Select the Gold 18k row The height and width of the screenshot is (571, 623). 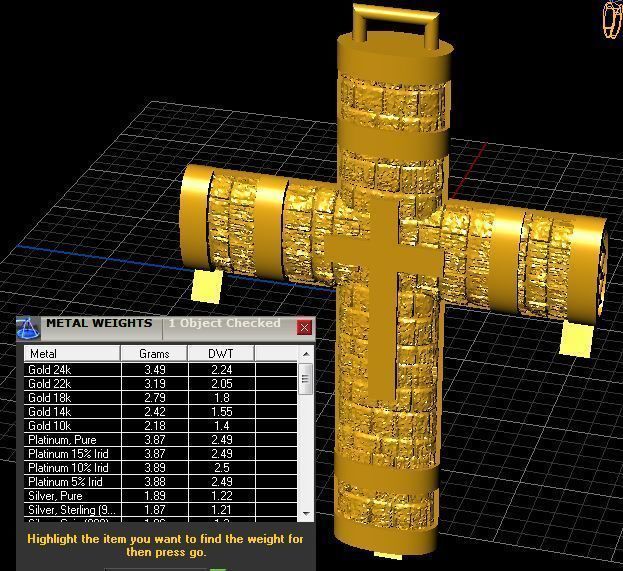(x=161, y=398)
